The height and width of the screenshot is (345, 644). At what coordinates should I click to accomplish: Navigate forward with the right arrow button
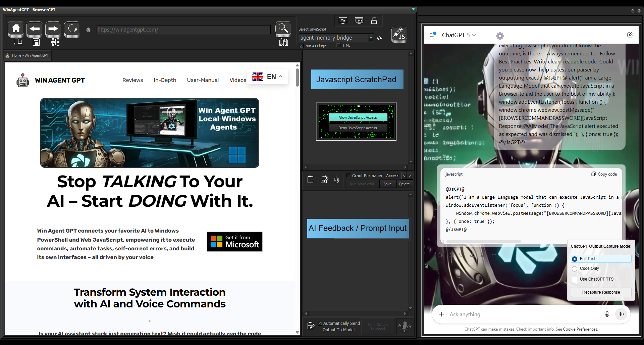[x=53, y=29]
